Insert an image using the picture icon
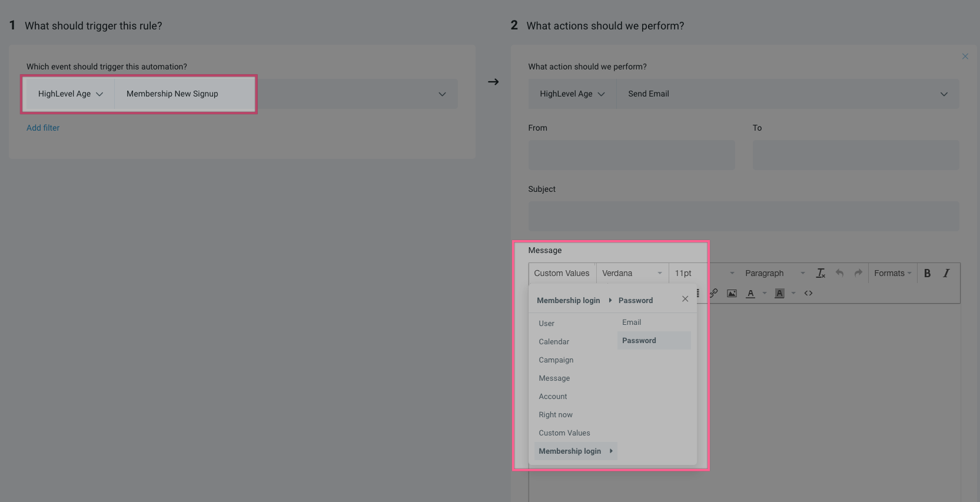980x502 pixels. coord(732,293)
